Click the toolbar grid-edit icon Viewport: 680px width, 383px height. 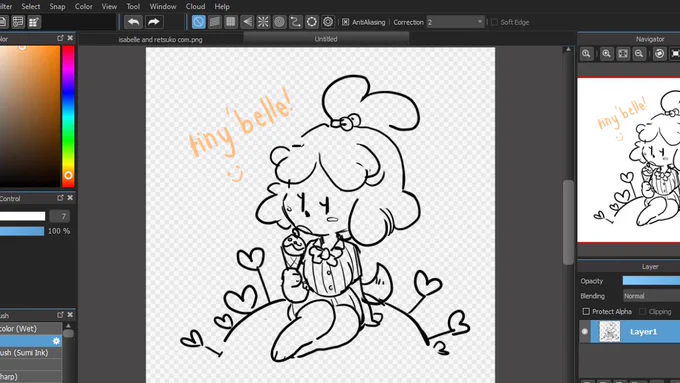34,22
